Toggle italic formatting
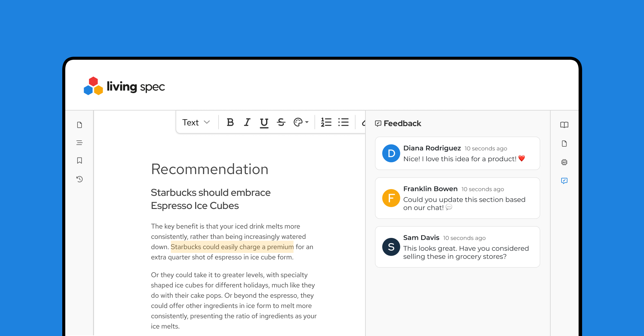Image resolution: width=644 pixels, height=336 pixels. coord(247,122)
